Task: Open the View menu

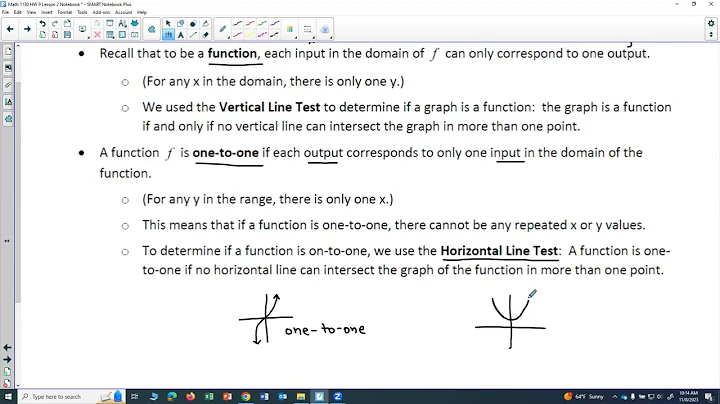Action: click(31, 12)
